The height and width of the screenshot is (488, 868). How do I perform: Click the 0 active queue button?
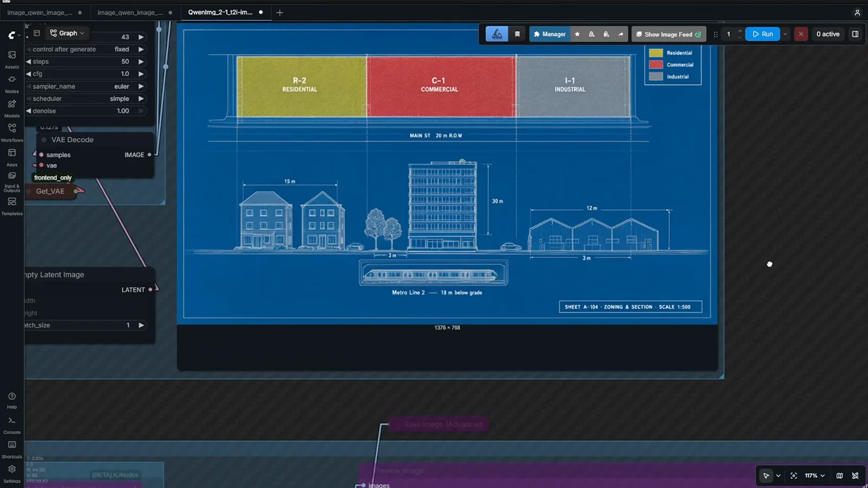828,34
